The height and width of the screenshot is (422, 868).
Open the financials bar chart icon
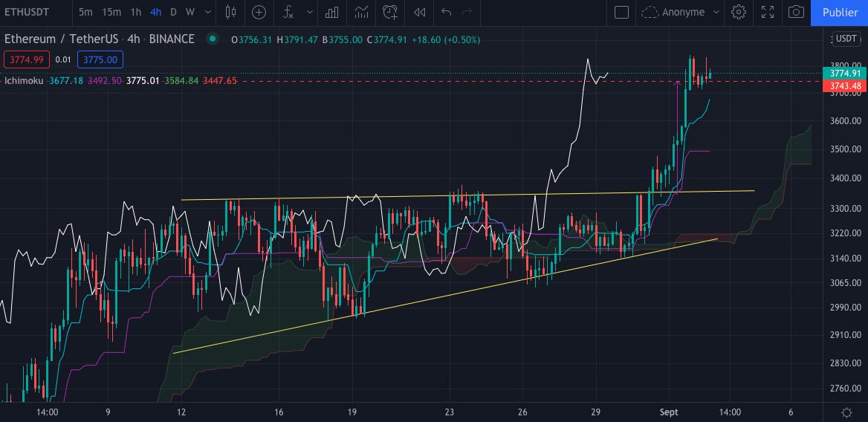pos(332,12)
